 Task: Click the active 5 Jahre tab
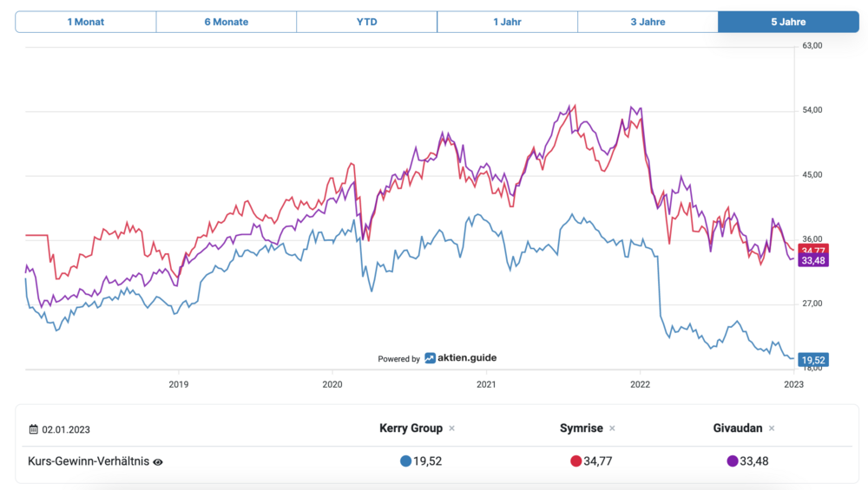788,22
